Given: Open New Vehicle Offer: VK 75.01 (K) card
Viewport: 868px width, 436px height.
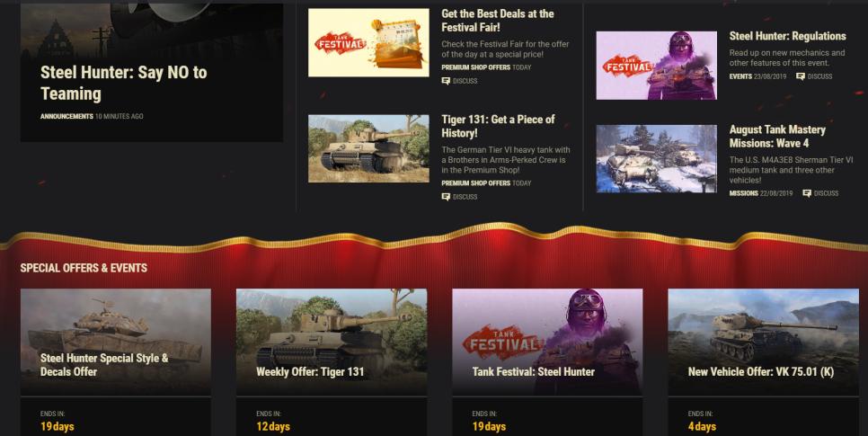Looking at the screenshot, I should [764, 362].
